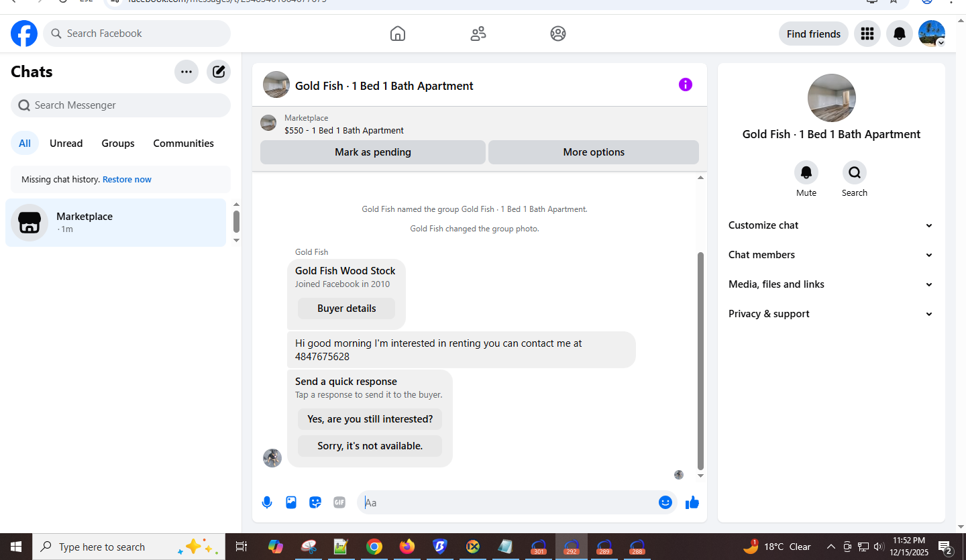Open Google Chrome from the taskbar

pyautogui.click(x=374, y=547)
